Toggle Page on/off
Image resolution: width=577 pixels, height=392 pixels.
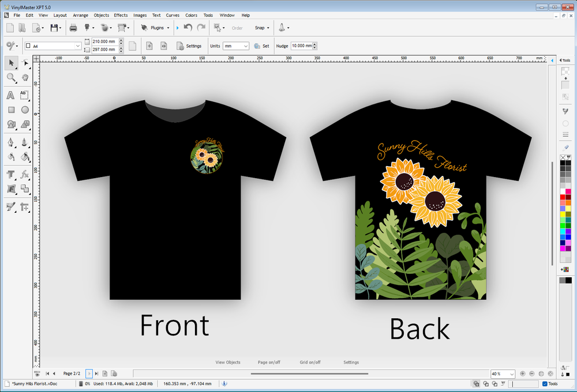click(269, 362)
